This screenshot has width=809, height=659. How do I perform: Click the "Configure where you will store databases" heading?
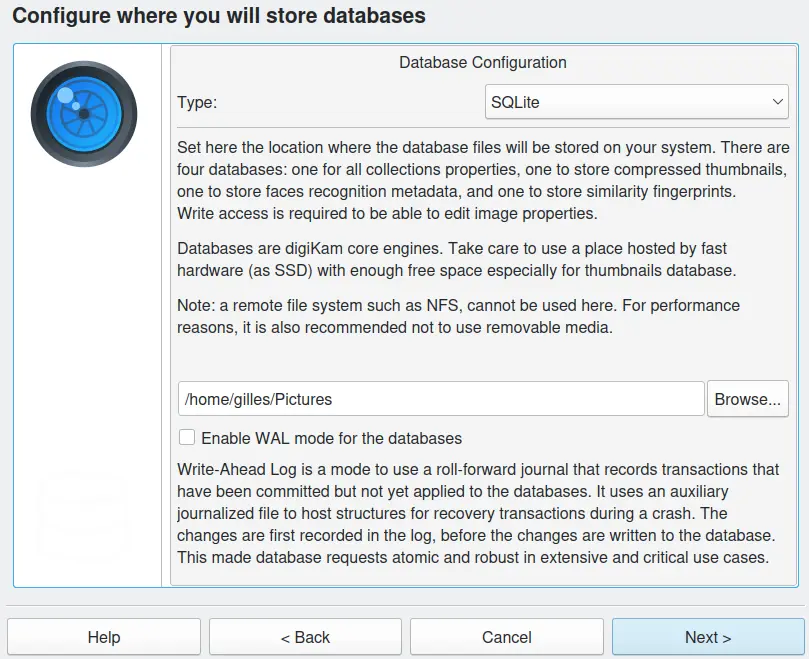(x=219, y=16)
